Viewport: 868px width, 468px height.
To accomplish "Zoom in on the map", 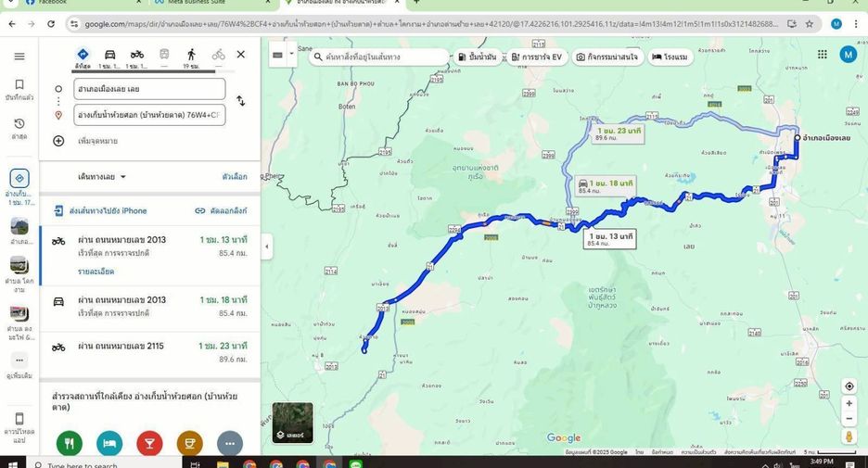I will [x=849, y=404].
